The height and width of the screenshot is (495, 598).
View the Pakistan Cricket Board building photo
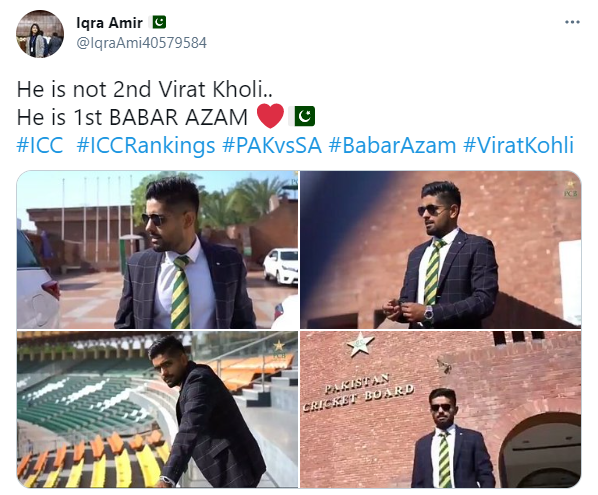(x=441, y=410)
